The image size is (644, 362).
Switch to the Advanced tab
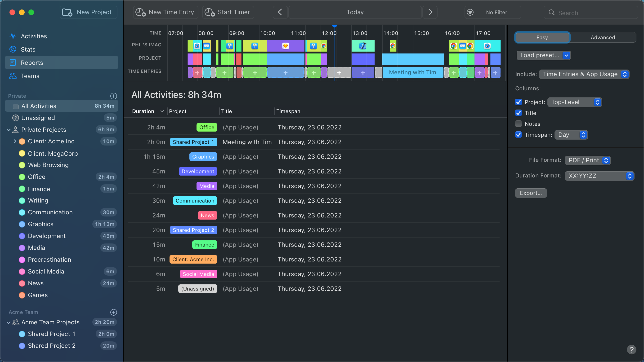click(x=603, y=37)
